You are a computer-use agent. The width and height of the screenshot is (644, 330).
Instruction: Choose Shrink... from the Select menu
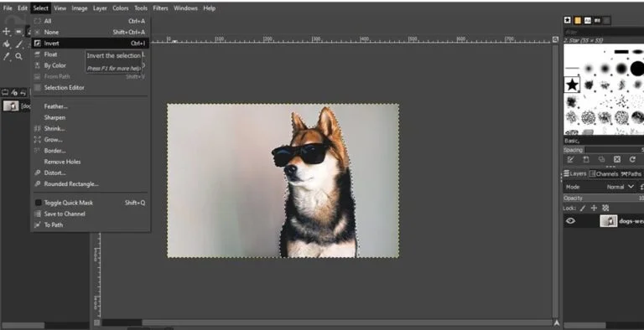91,128
